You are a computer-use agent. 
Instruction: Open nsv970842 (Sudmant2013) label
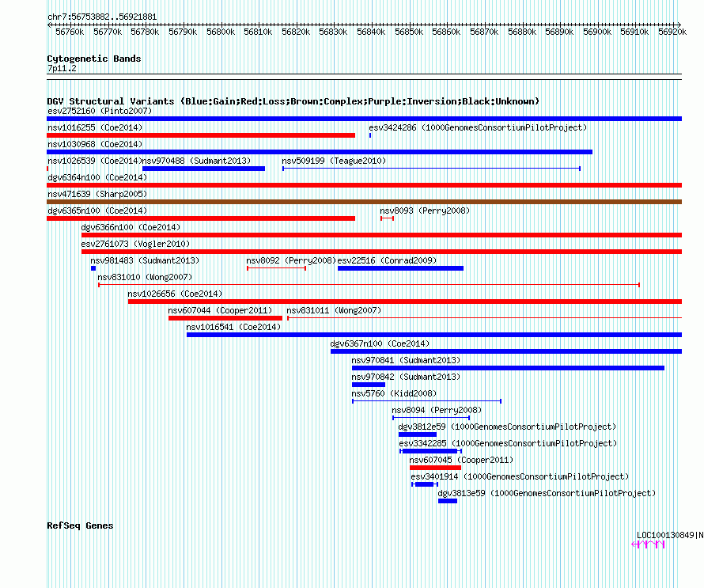[x=406, y=377]
